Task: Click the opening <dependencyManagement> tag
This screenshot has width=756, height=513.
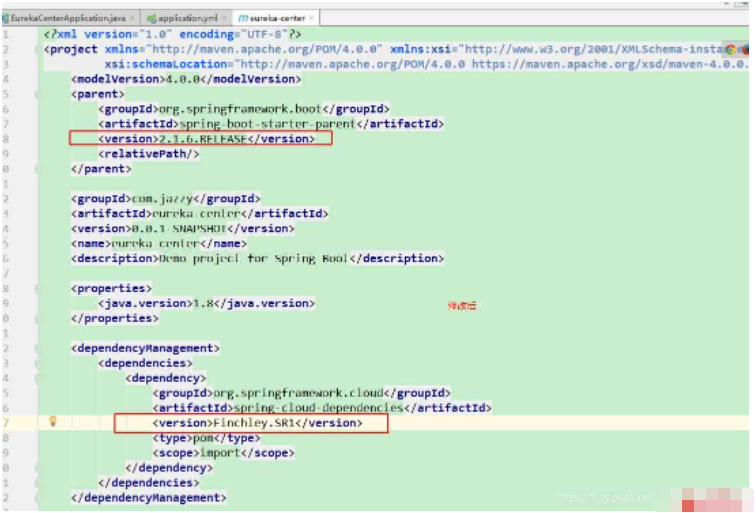Action: click(145, 348)
